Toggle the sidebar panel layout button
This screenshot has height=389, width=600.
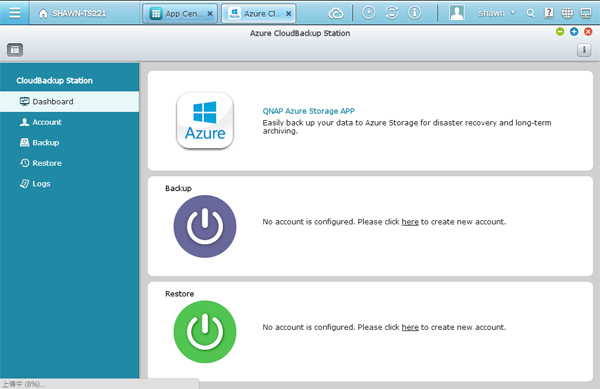pos(15,50)
